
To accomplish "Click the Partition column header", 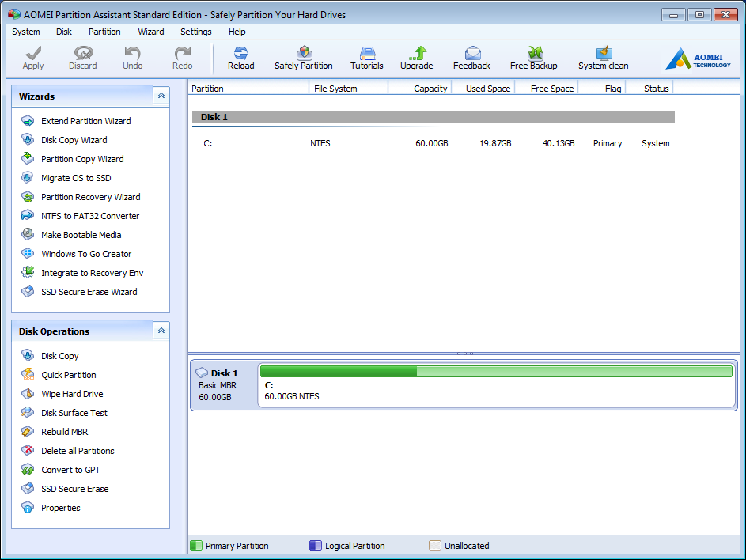I will (x=249, y=89).
